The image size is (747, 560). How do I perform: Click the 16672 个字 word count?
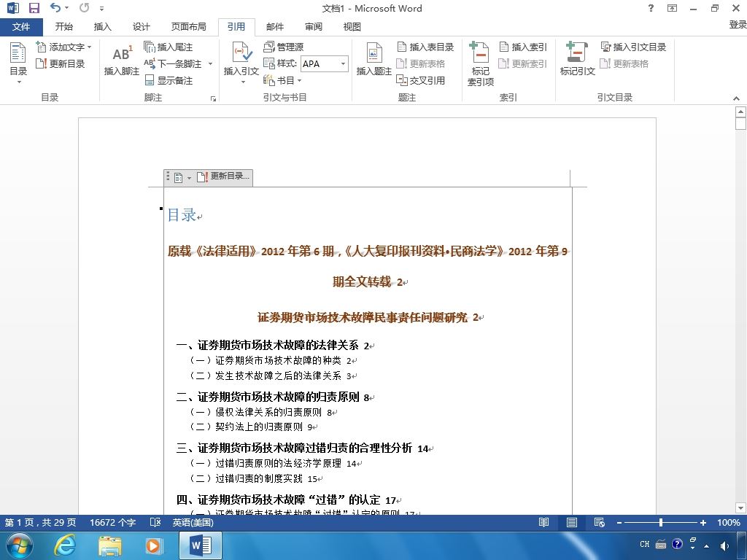coord(113,522)
